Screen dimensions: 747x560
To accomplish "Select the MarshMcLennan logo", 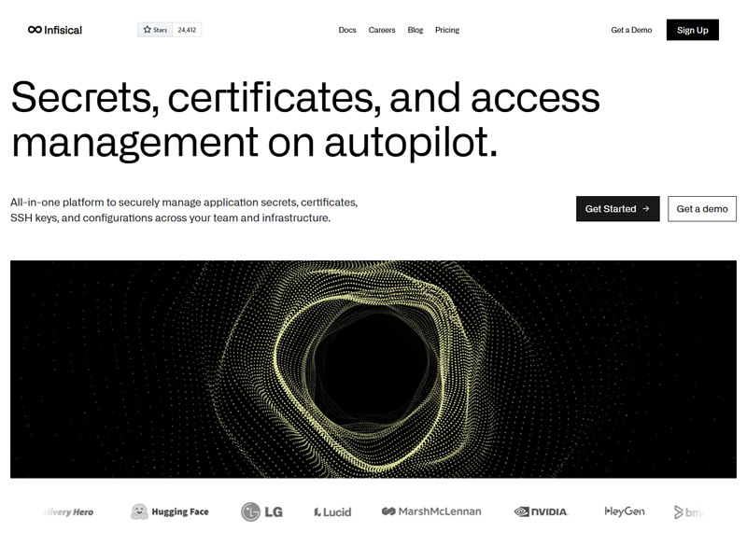I will click(x=431, y=511).
